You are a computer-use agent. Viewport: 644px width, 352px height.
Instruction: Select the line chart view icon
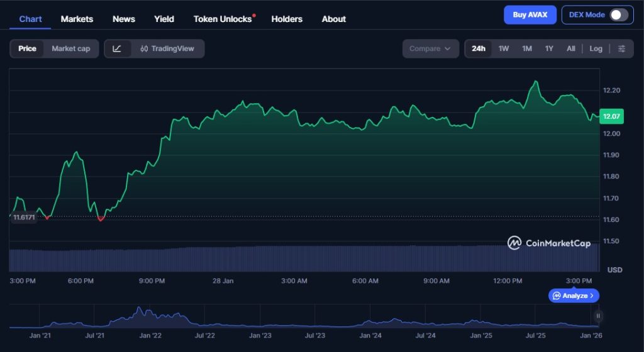(118, 48)
